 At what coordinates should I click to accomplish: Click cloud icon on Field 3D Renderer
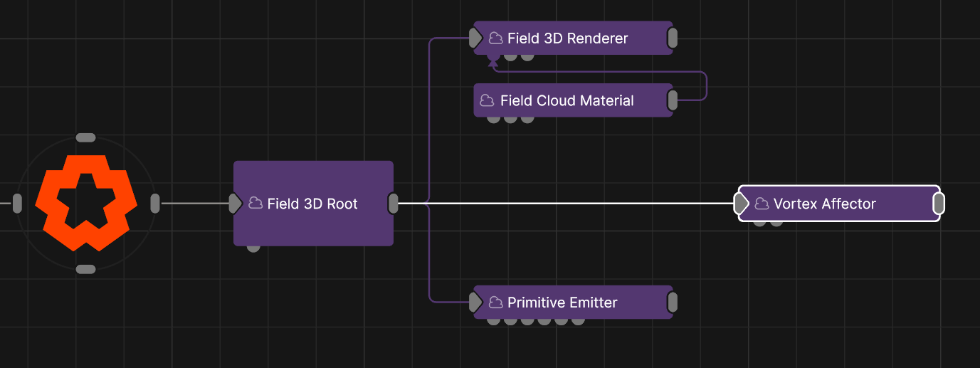tap(496, 38)
